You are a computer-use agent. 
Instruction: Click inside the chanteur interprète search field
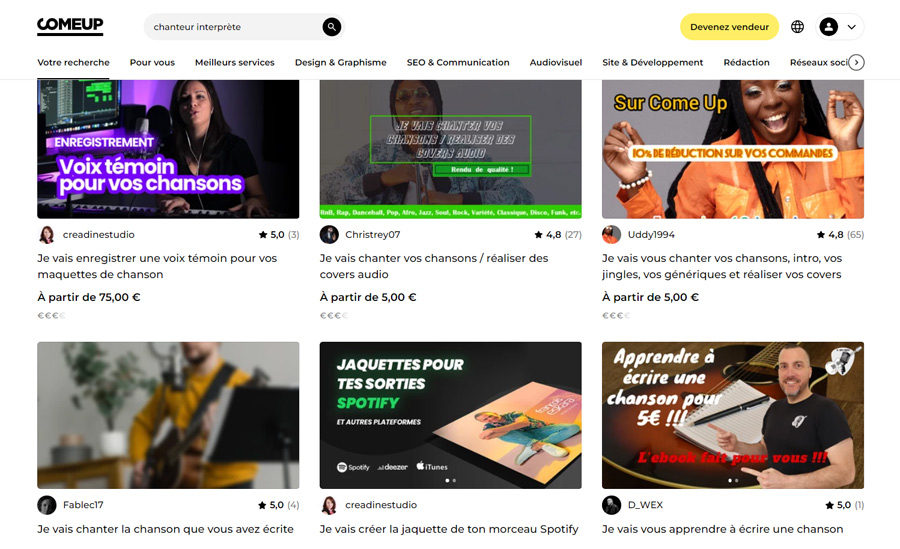234,26
